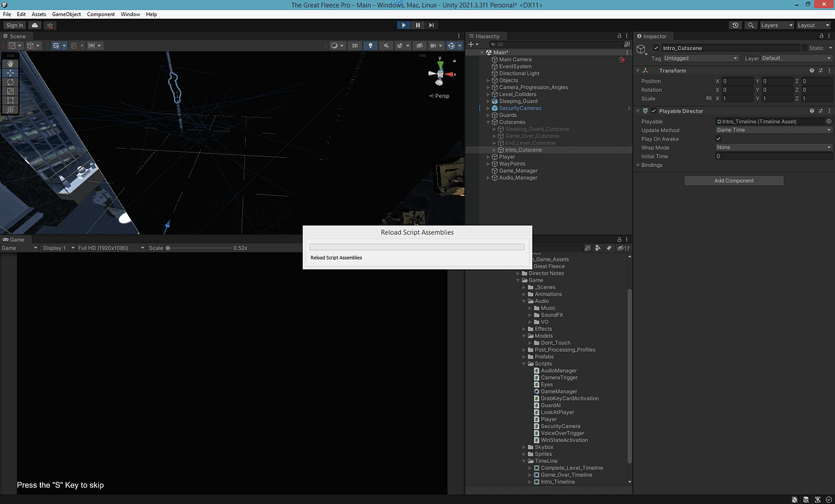Open the Wrap Mode dropdown
The height and width of the screenshot is (504, 835).
[x=772, y=147]
